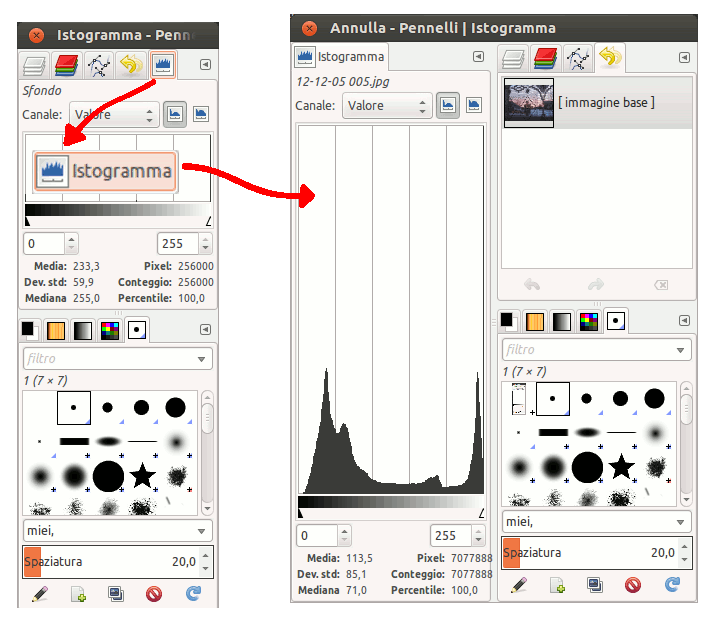Click the Spaziatura slider in the left panel
Image resolution: width=716 pixels, height=620 pixels.
click(x=108, y=562)
